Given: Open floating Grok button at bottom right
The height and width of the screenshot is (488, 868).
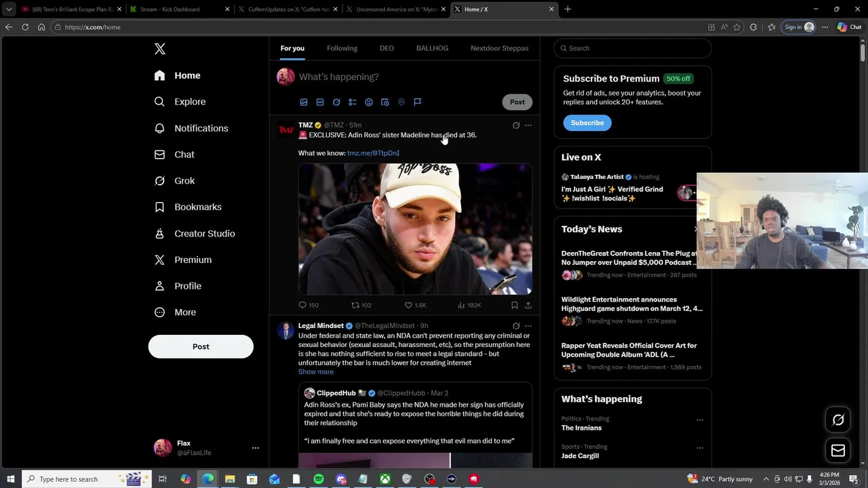Looking at the screenshot, I should click(x=838, y=420).
